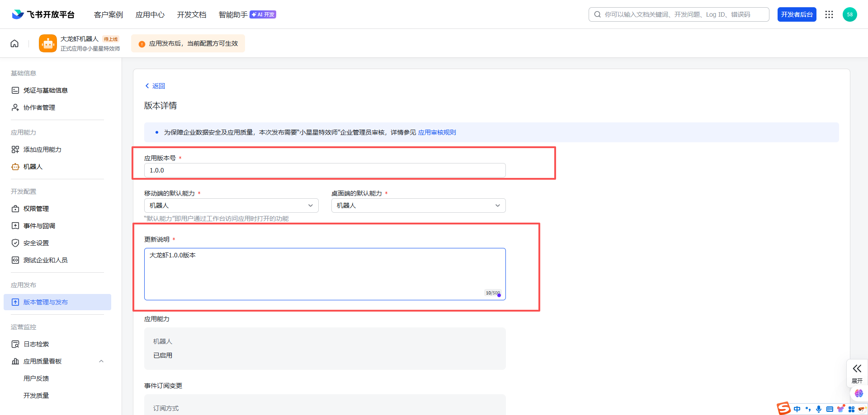Viewport: 868px width, 415px height.
Task: Click the Sogou input method S icon
Action: tap(784, 408)
